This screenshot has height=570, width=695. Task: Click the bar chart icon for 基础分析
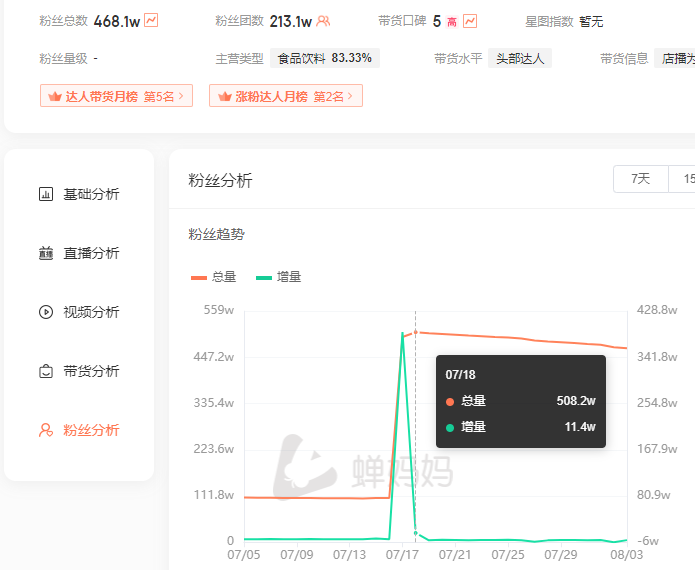click(46, 194)
